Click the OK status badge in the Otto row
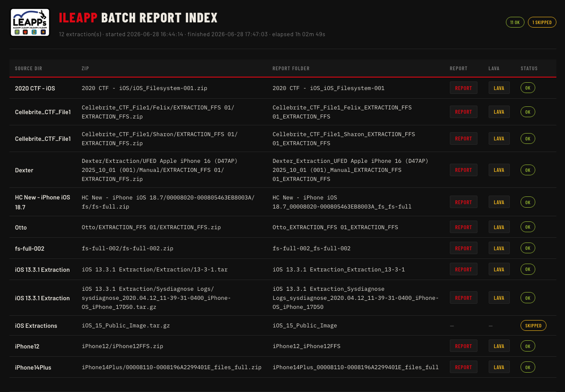 pyautogui.click(x=528, y=227)
